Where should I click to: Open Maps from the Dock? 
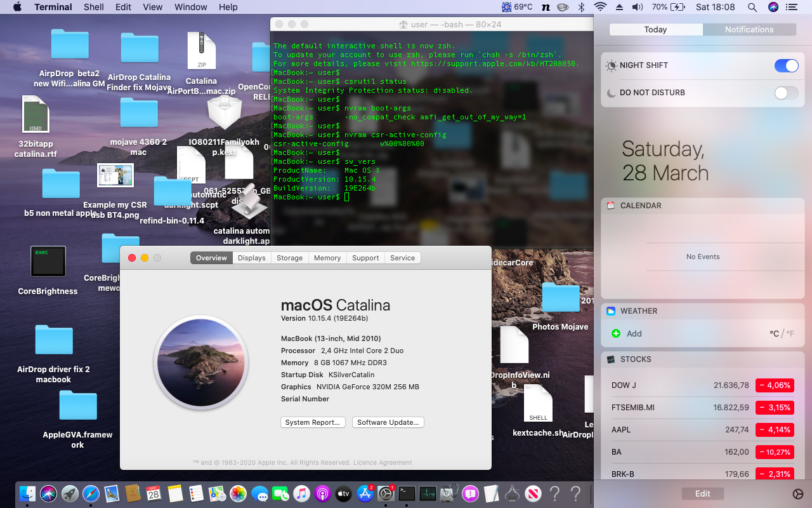(217, 493)
